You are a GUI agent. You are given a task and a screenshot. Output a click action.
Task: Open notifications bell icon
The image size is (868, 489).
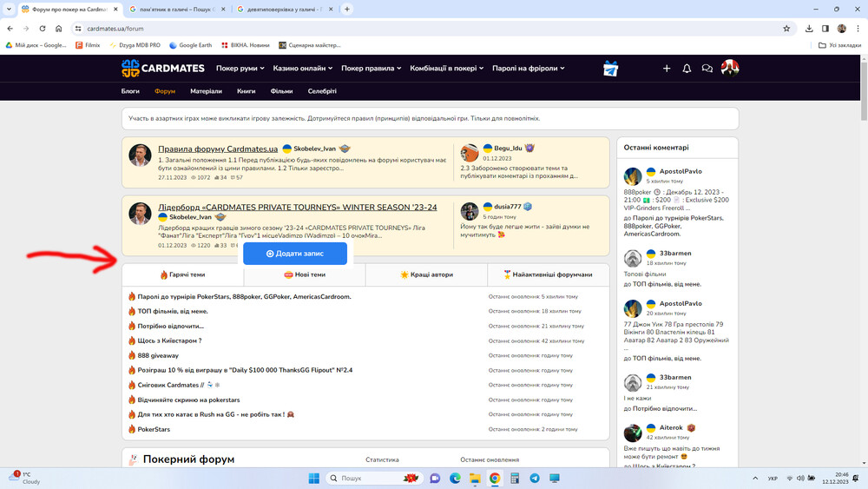coord(687,69)
